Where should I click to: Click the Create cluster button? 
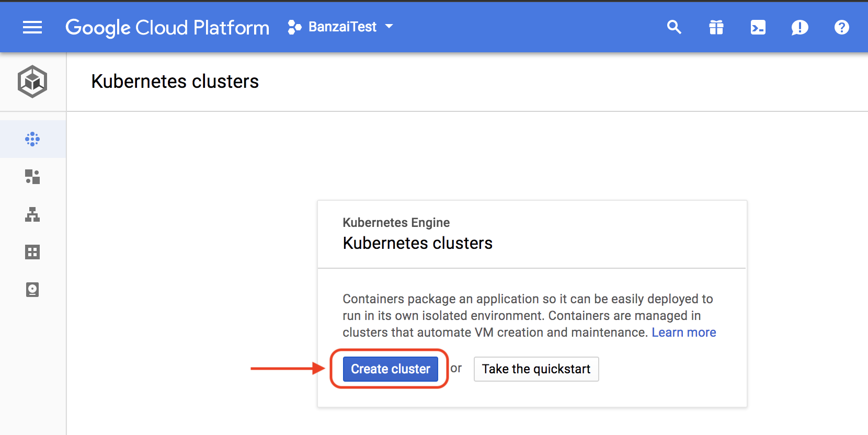391,369
